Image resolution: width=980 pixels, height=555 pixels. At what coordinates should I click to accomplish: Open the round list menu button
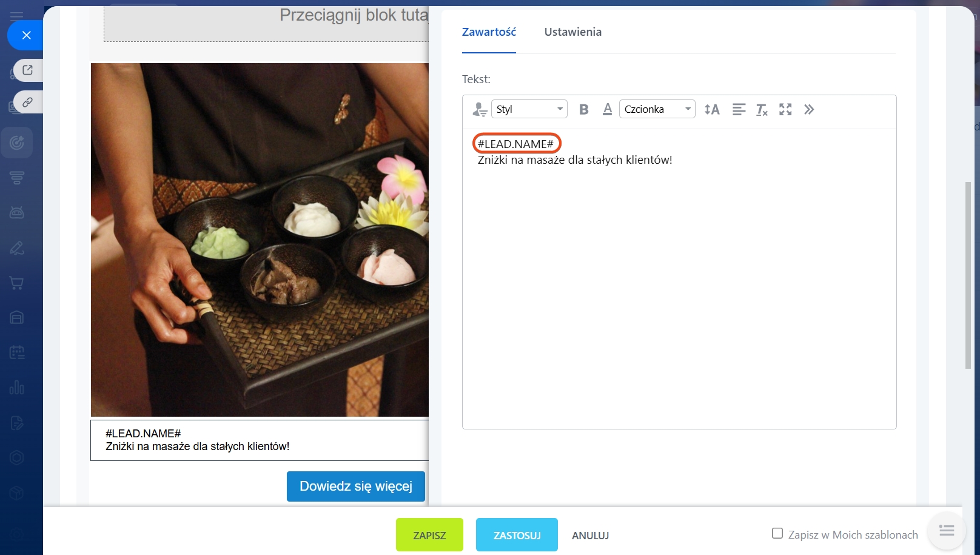click(947, 531)
